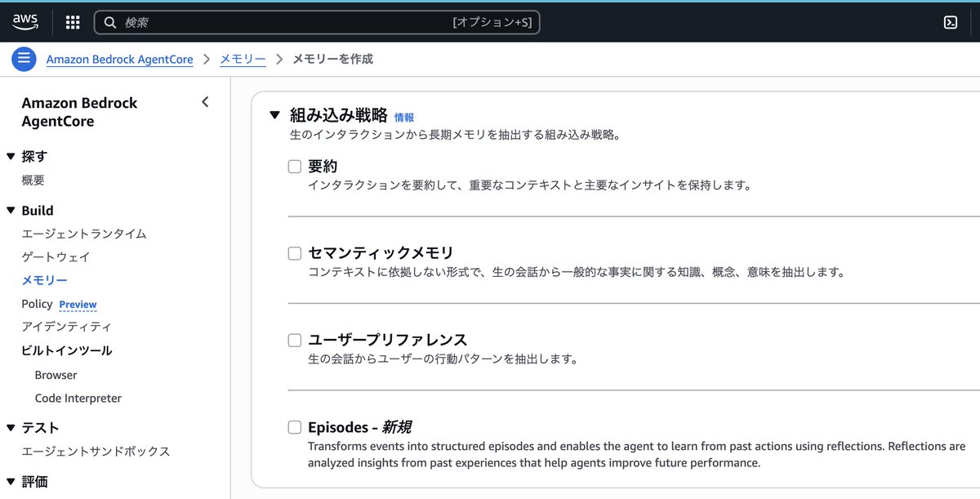Collapse the left navigation panel
This screenshot has width=980, height=499.
[x=205, y=102]
